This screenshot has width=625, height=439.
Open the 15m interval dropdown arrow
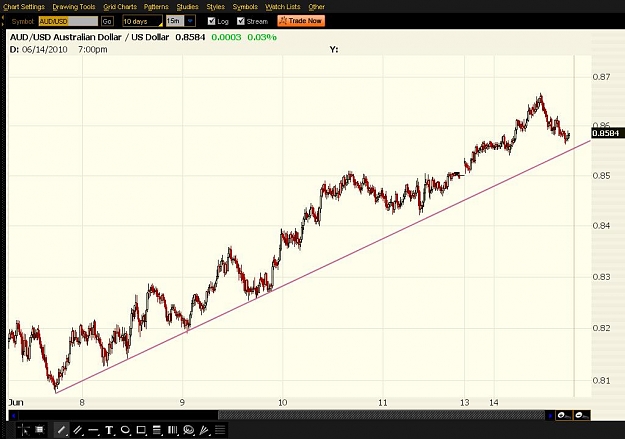point(190,21)
